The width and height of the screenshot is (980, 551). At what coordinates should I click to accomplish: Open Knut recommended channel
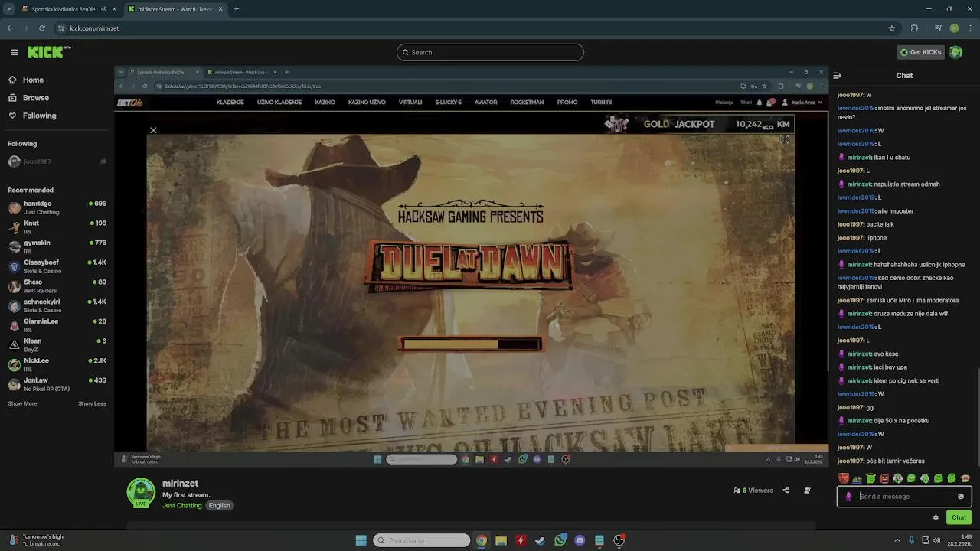click(x=57, y=227)
